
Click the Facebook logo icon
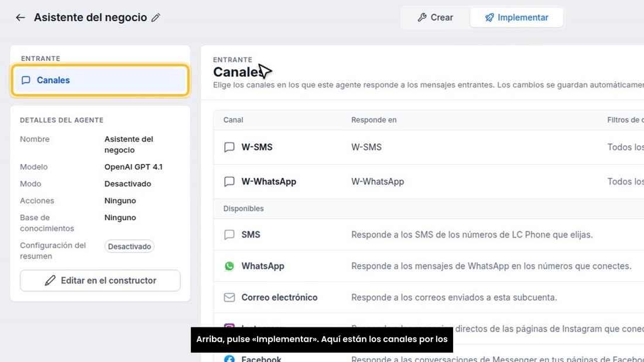point(229,359)
